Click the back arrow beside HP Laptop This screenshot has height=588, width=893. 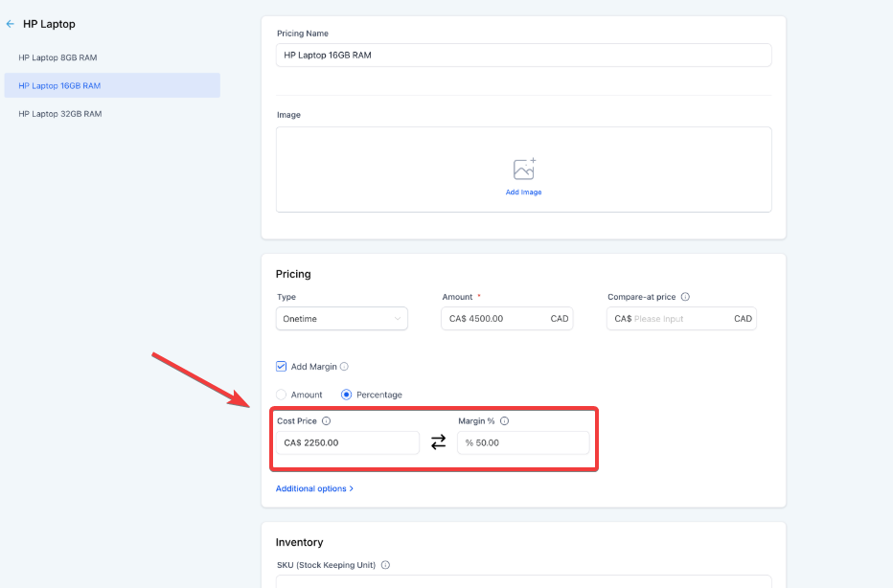coord(11,24)
